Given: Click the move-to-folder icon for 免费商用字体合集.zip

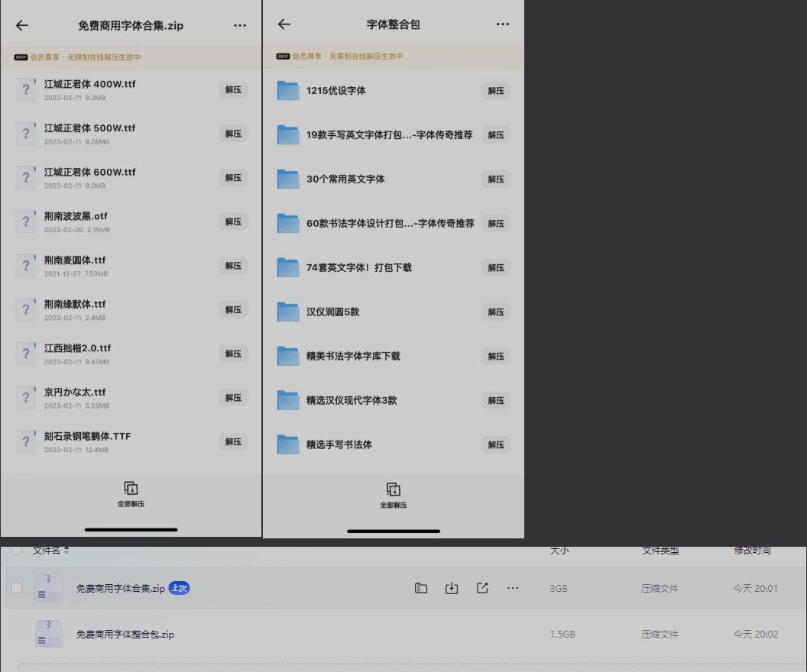Looking at the screenshot, I should pyautogui.click(x=421, y=588).
